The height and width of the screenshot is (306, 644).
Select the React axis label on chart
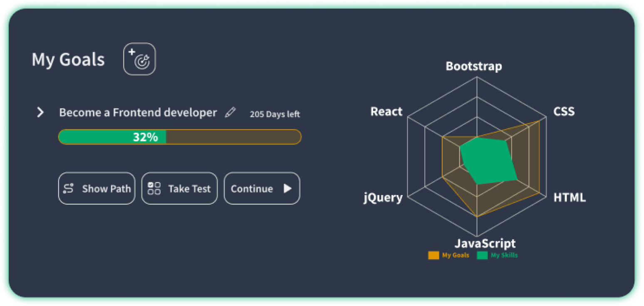coord(386,111)
